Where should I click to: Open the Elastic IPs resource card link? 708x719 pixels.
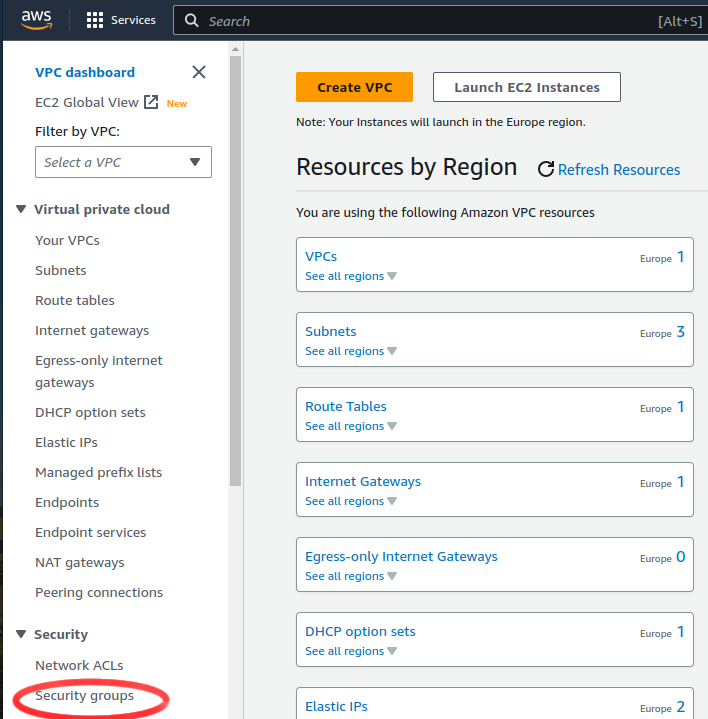pos(337,706)
